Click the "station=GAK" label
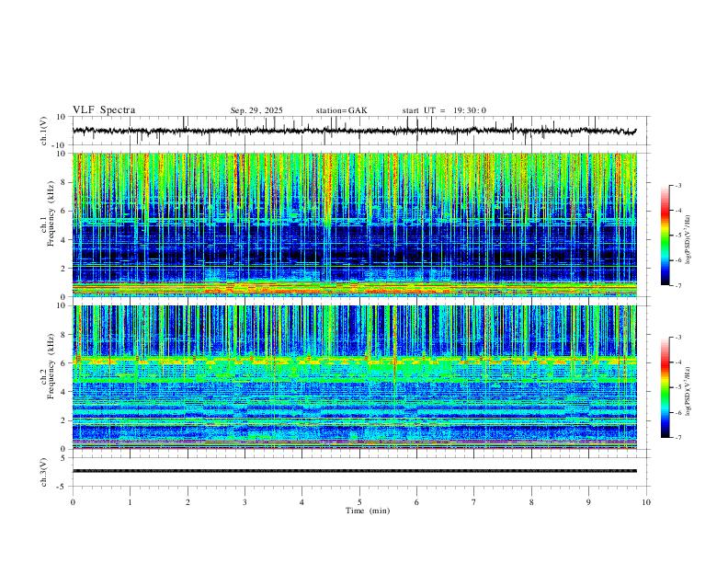The image size is (728, 563). [341, 110]
